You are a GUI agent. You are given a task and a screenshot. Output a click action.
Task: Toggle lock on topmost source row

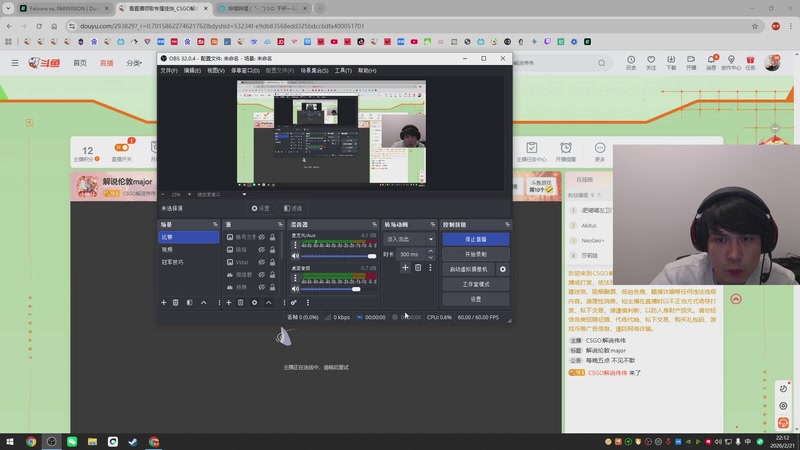tap(272, 237)
